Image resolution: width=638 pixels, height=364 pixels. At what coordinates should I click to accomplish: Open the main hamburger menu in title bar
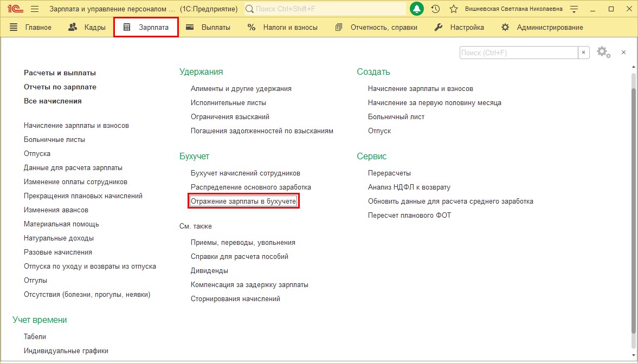[x=35, y=9]
